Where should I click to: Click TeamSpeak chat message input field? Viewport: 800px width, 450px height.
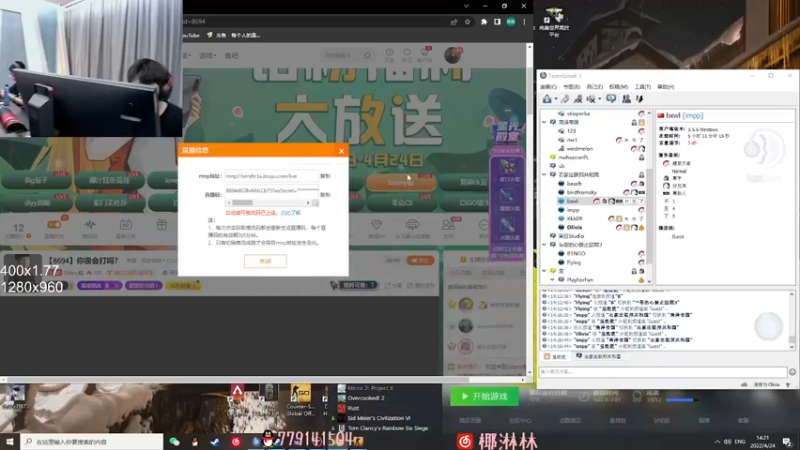[663, 372]
